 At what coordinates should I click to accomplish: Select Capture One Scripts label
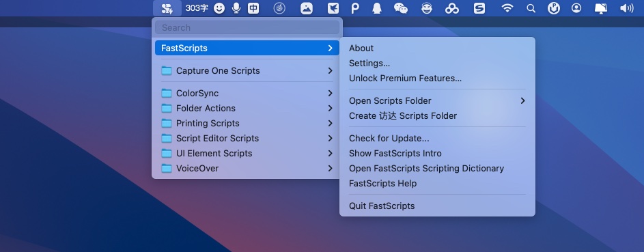tap(218, 70)
